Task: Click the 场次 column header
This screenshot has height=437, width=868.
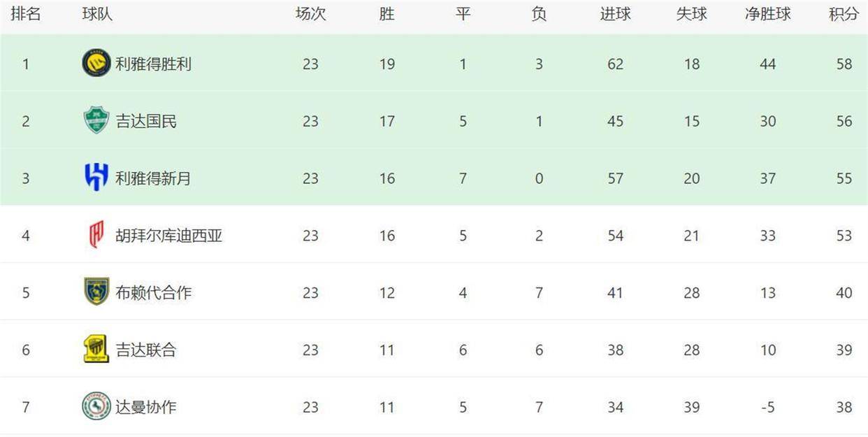Action: point(310,14)
